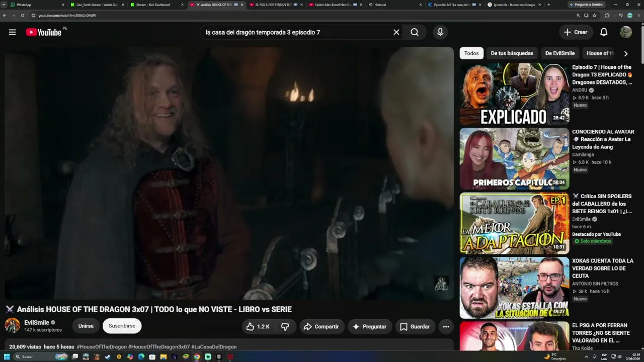Open the #HouseOfTheDragon hashtag
This screenshot has width=644, height=362.
(102, 347)
